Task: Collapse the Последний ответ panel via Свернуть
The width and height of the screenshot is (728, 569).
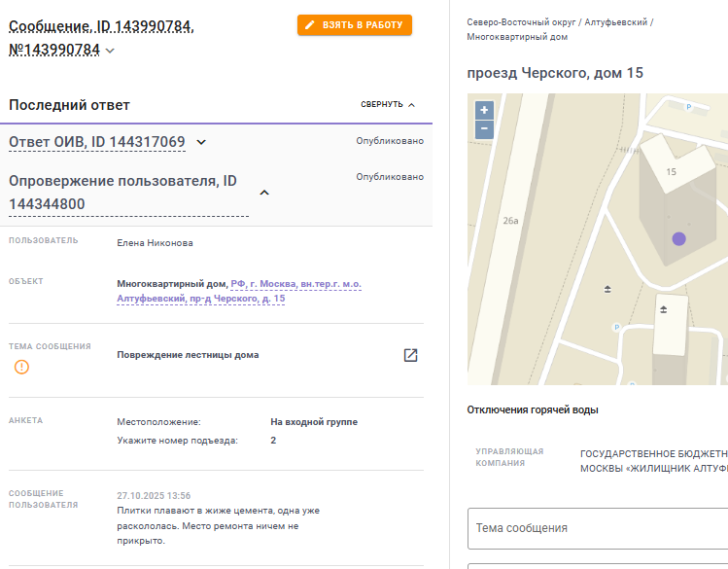Action: coord(388,104)
